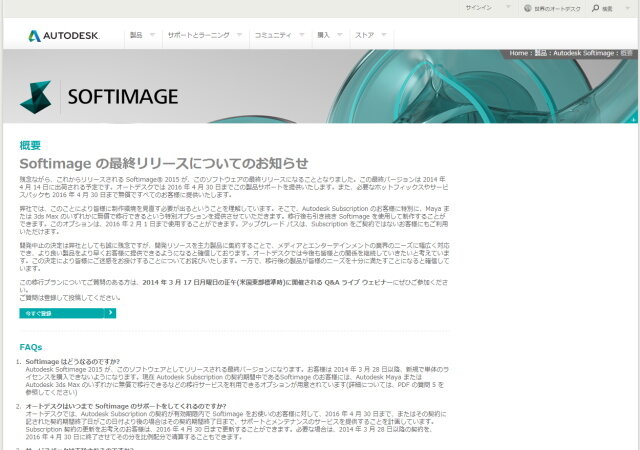The width and height of the screenshot is (640, 450).
Task: Expand the ストア dropdown arrow
Action: point(384,35)
